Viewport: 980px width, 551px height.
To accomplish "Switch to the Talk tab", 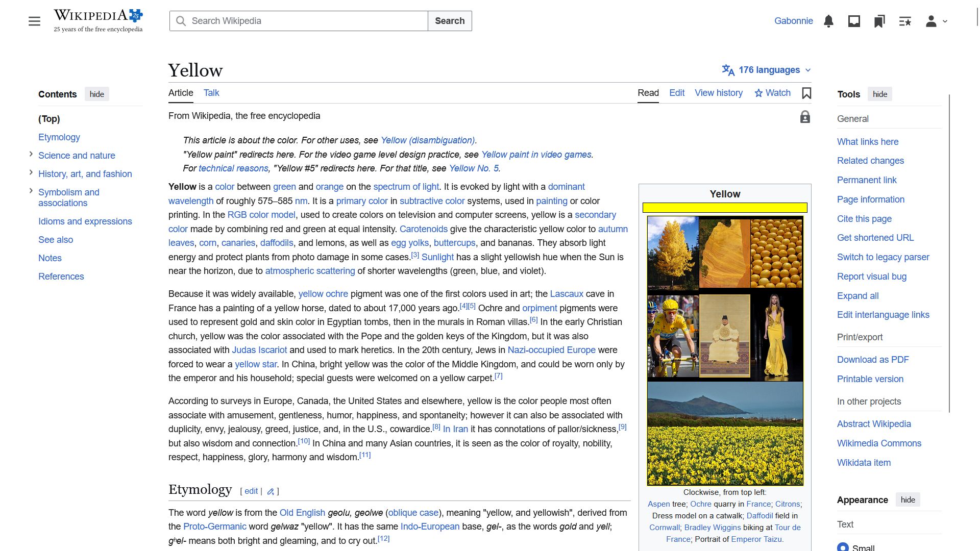I will [211, 93].
